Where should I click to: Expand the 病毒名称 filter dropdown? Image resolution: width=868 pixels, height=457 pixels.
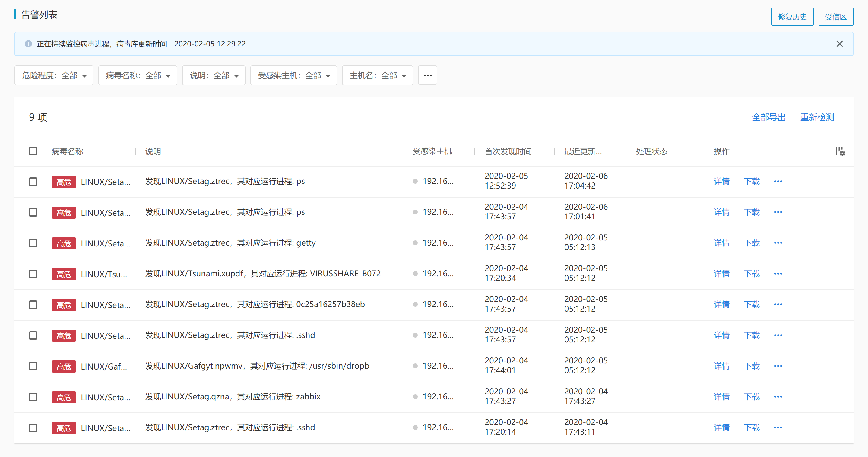tap(138, 75)
